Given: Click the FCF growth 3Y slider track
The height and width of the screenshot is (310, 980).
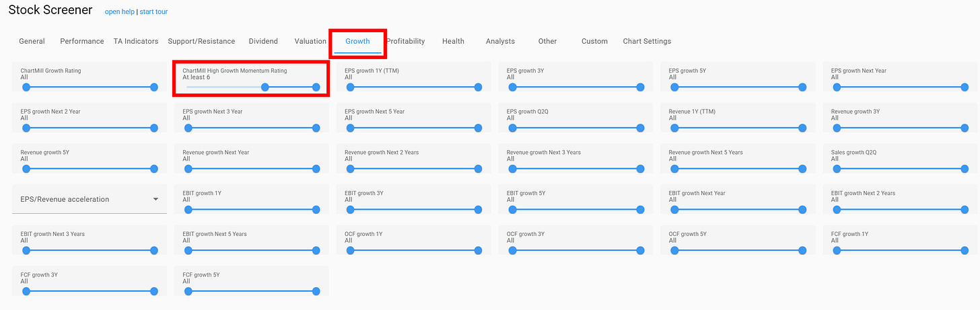Looking at the screenshot, I should [90, 291].
